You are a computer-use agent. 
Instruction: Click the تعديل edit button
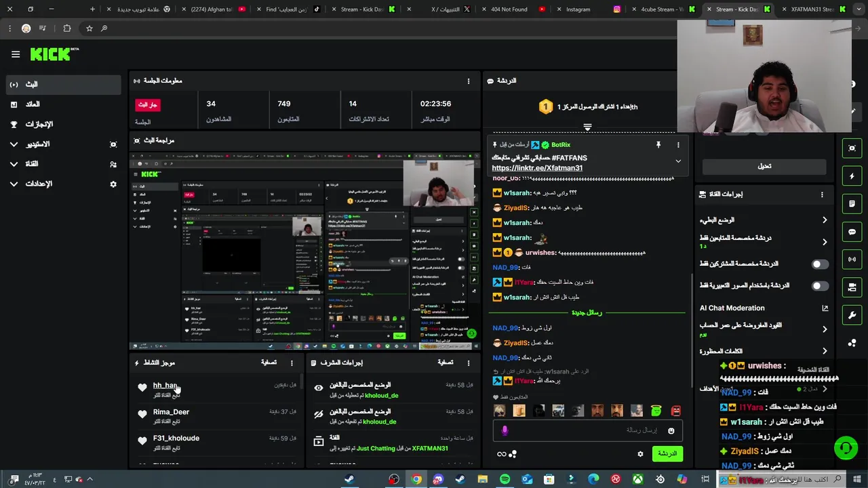(764, 167)
